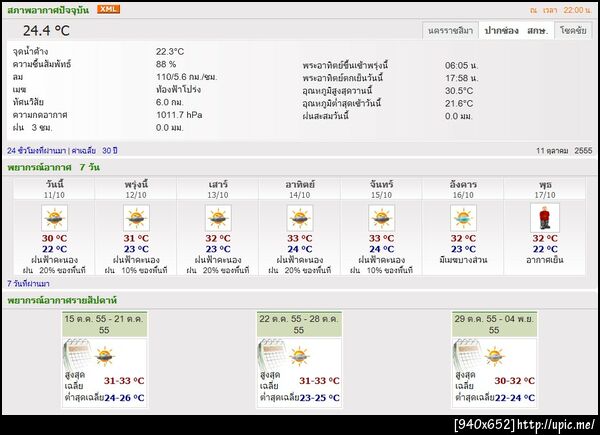The height and width of the screenshot is (435, 600).
Task: Click the 29 ต.ค. 55 - 04 พ.ย. 55 header
Action: pyautogui.click(x=494, y=324)
